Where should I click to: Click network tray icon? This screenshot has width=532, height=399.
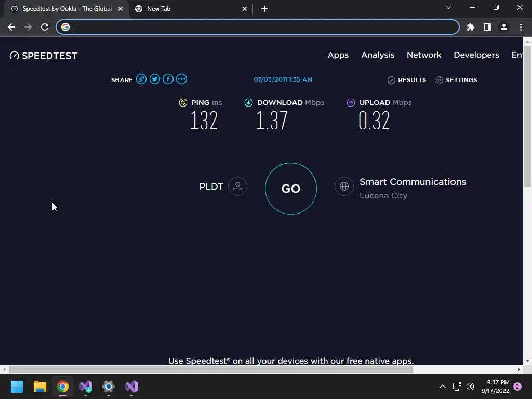pos(457,387)
